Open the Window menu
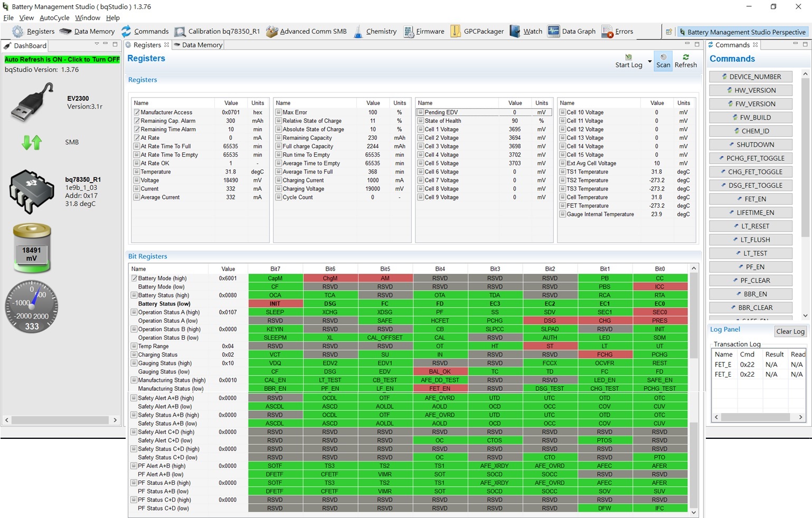Viewport: 812px width, 518px height. 88,18
